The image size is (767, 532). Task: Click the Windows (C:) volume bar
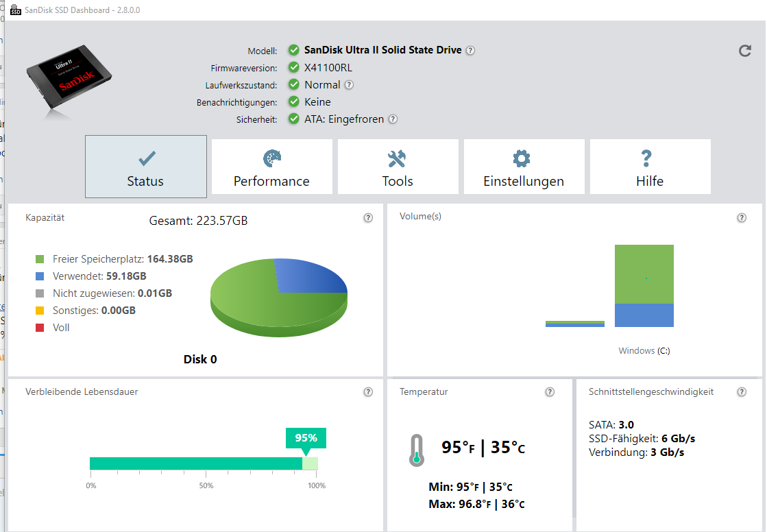(644, 286)
